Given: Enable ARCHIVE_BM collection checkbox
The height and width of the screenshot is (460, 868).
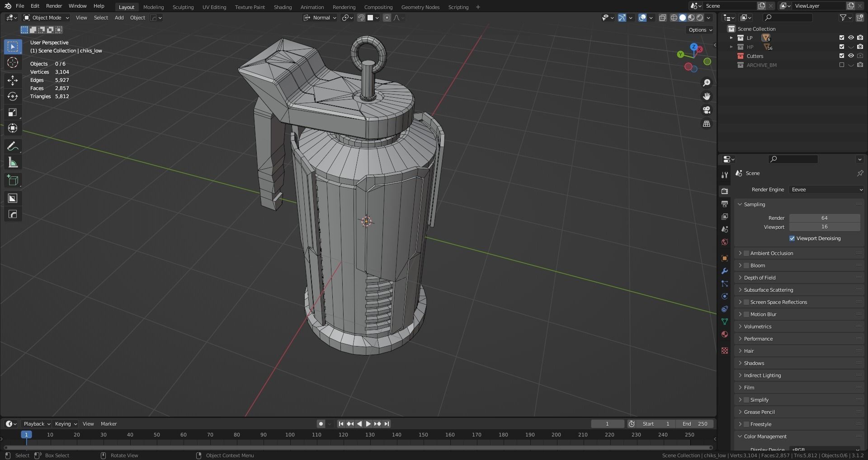Looking at the screenshot, I should (x=842, y=65).
